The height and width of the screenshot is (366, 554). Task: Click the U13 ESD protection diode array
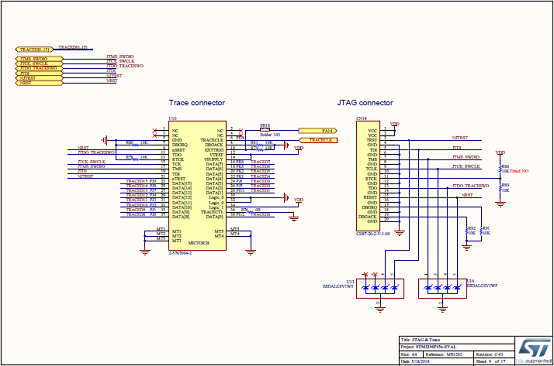coord(380,289)
